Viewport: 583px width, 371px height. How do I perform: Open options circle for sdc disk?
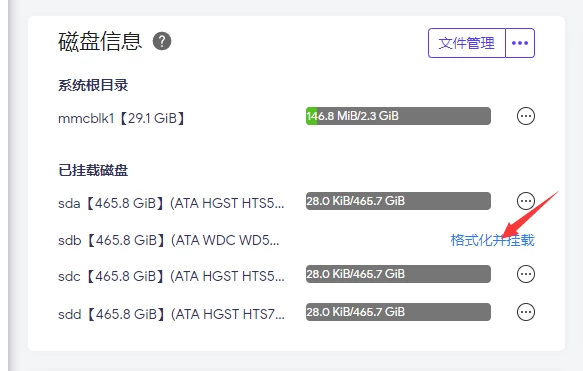pyautogui.click(x=526, y=274)
